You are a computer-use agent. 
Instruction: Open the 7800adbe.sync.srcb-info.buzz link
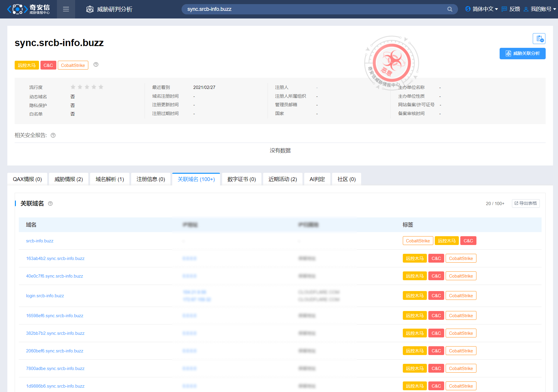click(55, 369)
